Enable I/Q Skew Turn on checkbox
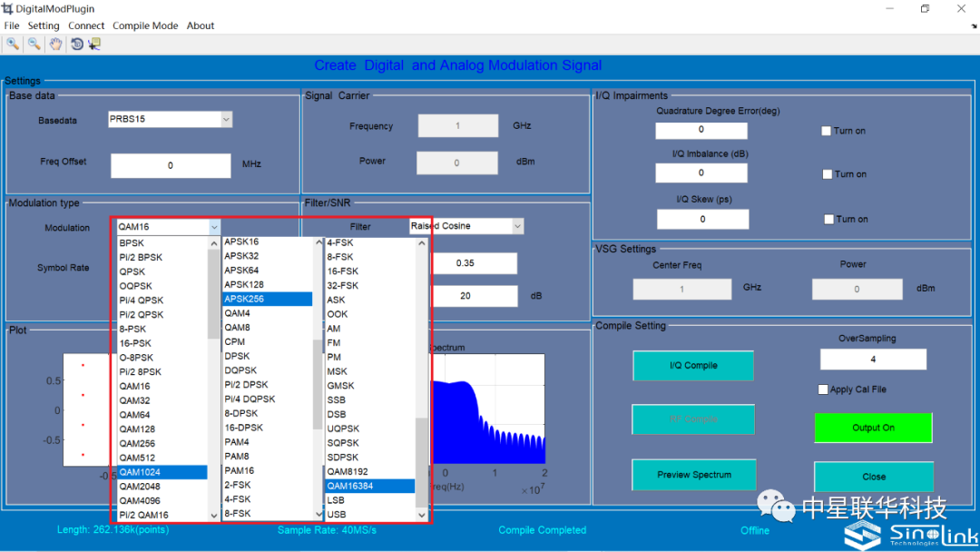This screenshot has height=552, width=980. (x=828, y=220)
